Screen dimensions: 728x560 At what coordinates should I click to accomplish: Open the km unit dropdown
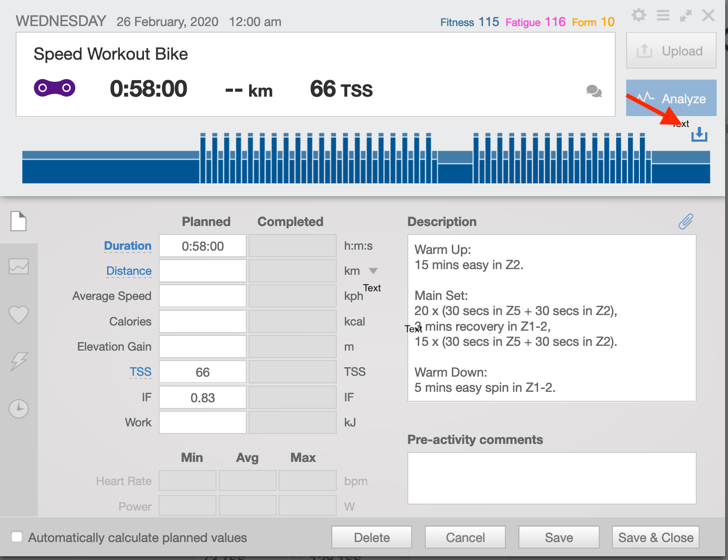point(373,271)
